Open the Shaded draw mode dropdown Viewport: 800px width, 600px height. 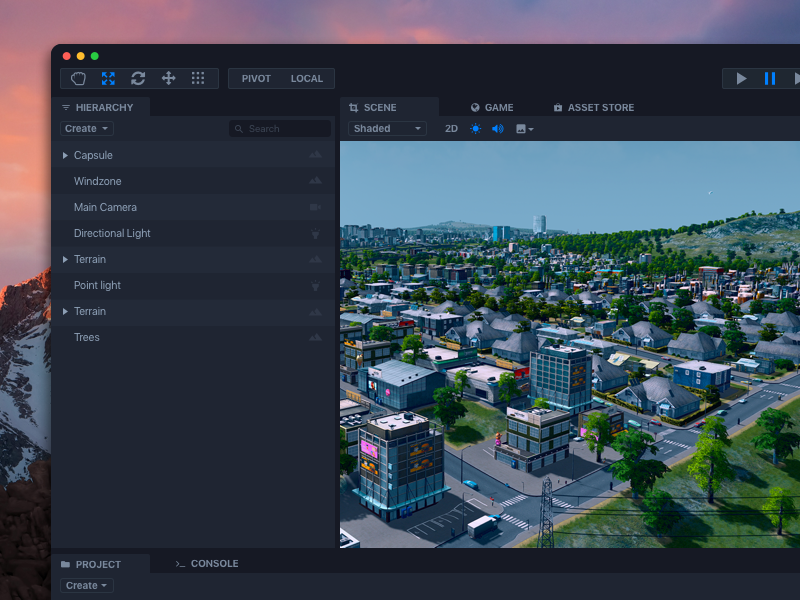[386, 128]
